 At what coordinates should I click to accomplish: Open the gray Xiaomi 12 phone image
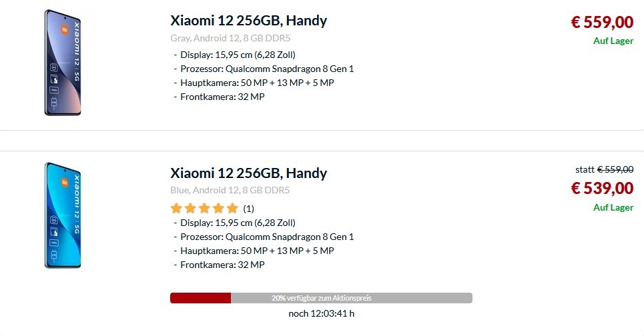(63, 63)
